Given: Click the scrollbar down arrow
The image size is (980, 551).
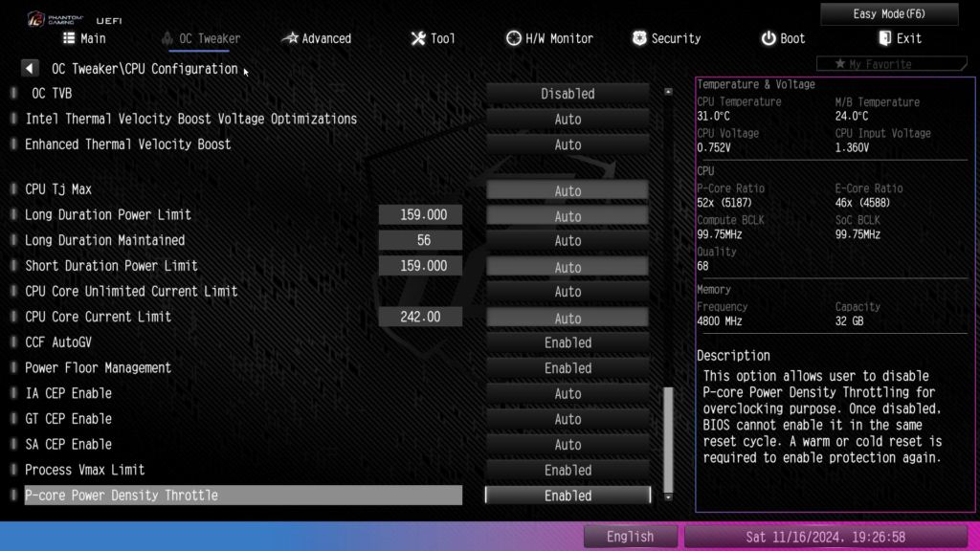Looking at the screenshot, I should (668, 497).
